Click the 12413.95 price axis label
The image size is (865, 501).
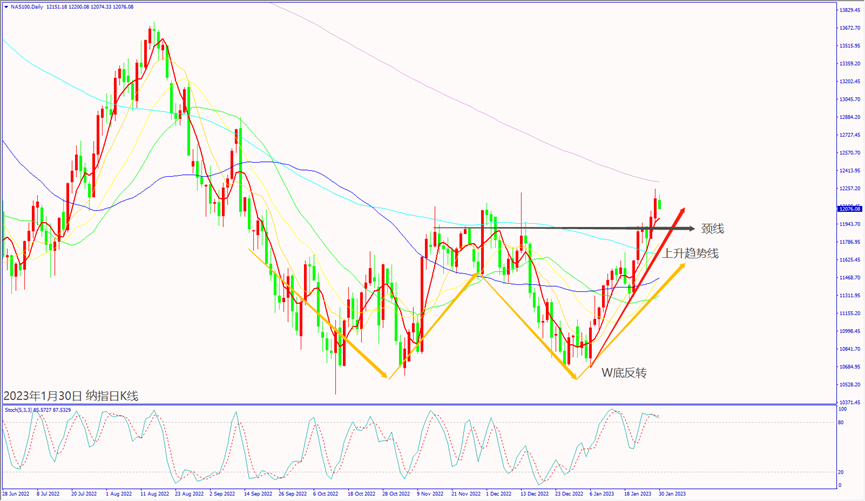pos(849,170)
